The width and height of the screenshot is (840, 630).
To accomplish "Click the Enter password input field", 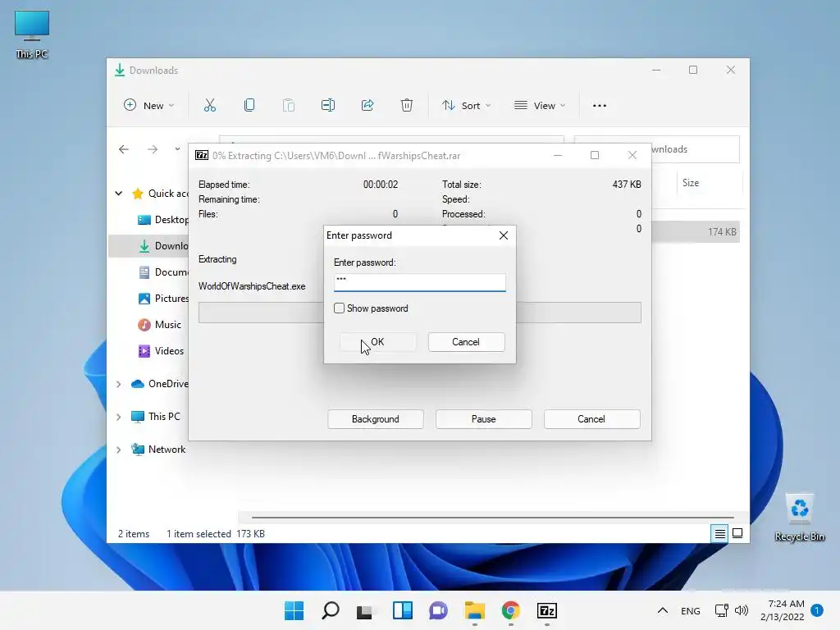I will coord(419,282).
